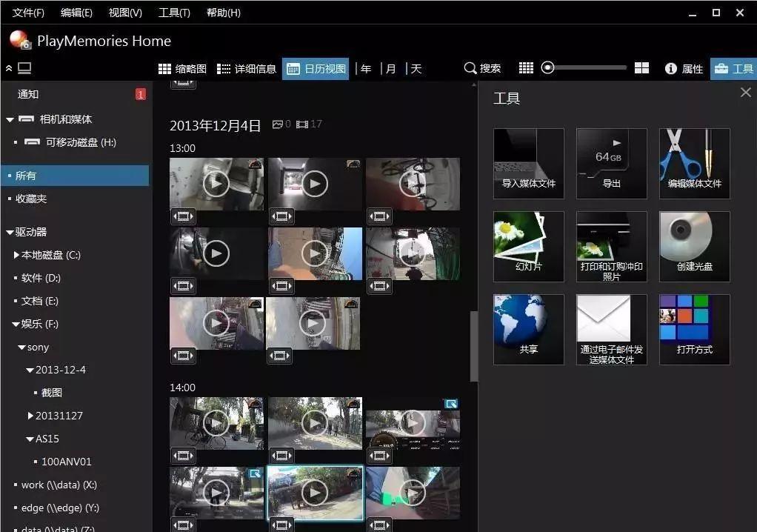The image size is (757, 532).
Task: Show calendar by 月
Action: coord(391,69)
